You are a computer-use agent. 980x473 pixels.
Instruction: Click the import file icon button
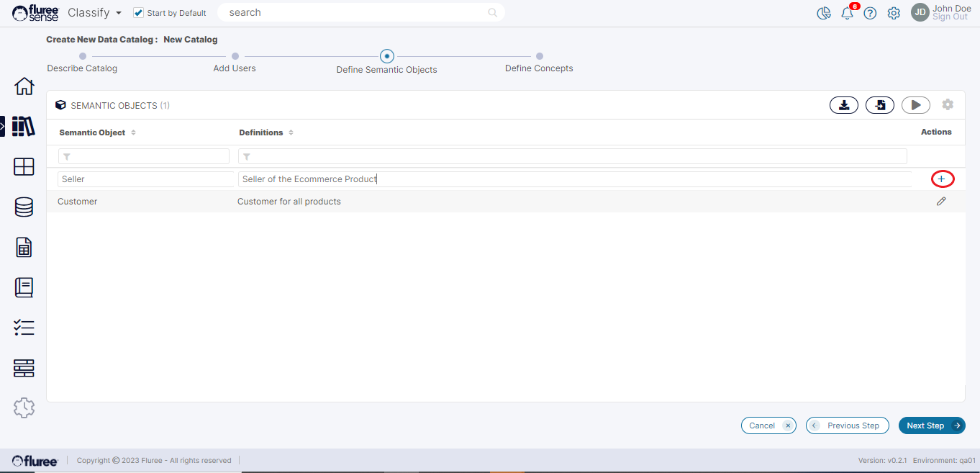879,105
